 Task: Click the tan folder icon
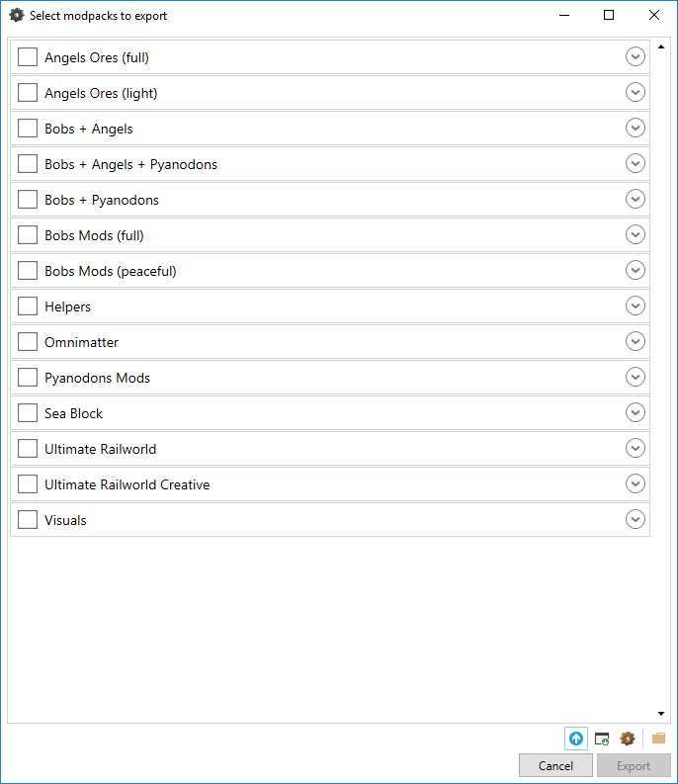click(x=658, y=738)
